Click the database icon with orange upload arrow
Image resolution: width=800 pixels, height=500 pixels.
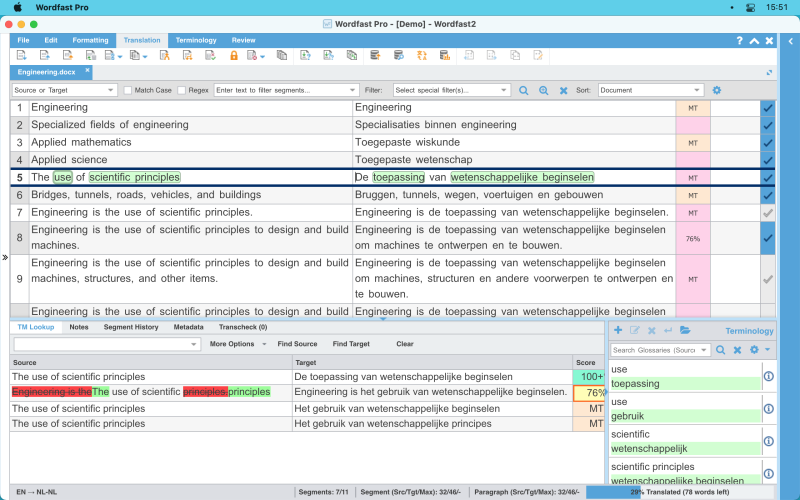375,56
